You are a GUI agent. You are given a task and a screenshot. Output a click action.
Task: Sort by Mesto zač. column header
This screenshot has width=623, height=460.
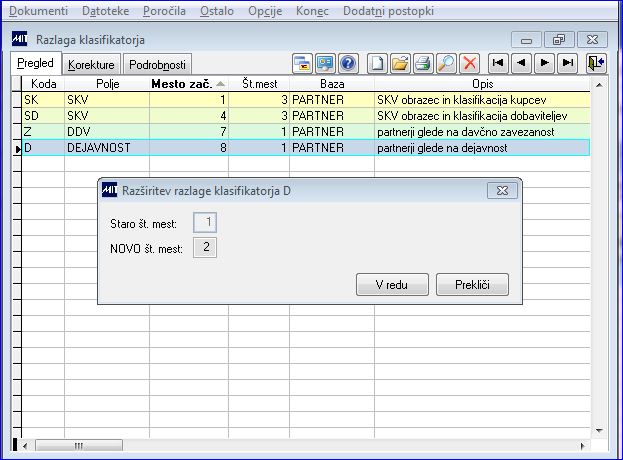(x=188, y=84)
